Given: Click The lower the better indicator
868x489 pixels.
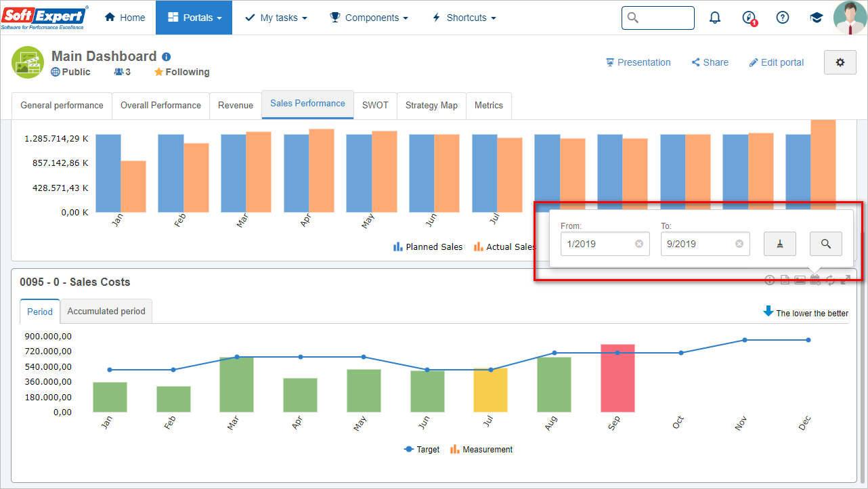Looking at the screenshot, I should [x=806, y=312].
